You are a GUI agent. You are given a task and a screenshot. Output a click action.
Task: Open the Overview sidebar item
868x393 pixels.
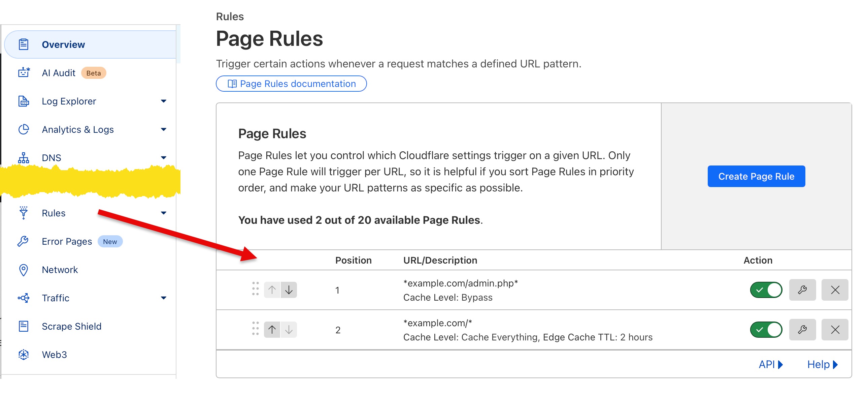(90, 44)
